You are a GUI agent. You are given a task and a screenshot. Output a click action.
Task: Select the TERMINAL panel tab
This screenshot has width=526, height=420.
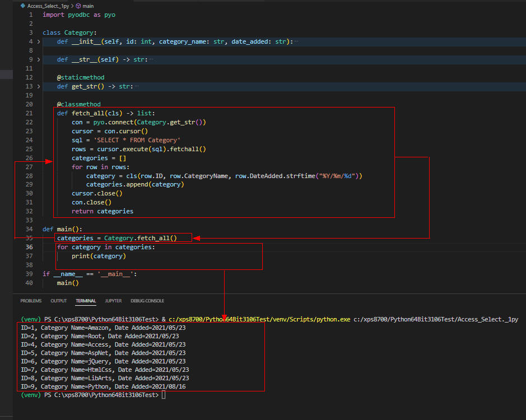86,301
